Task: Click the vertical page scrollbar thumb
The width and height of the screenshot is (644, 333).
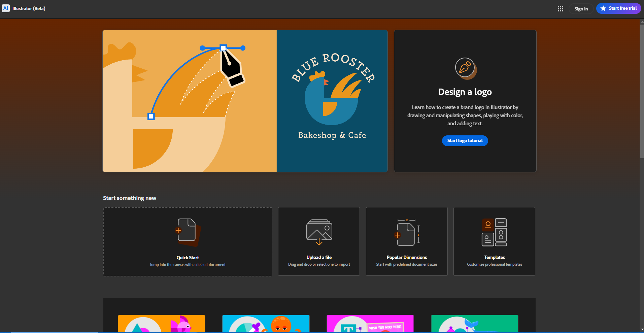Action: pos(642,91)
